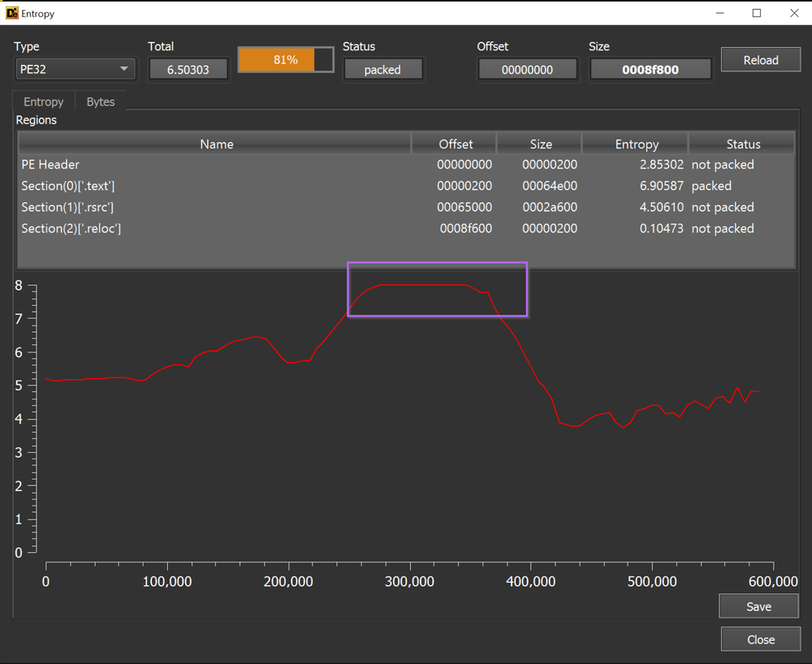Screen dimensions: 812x664
Task: Close the dialog with the Close button
Action: [x=760, y=640]
